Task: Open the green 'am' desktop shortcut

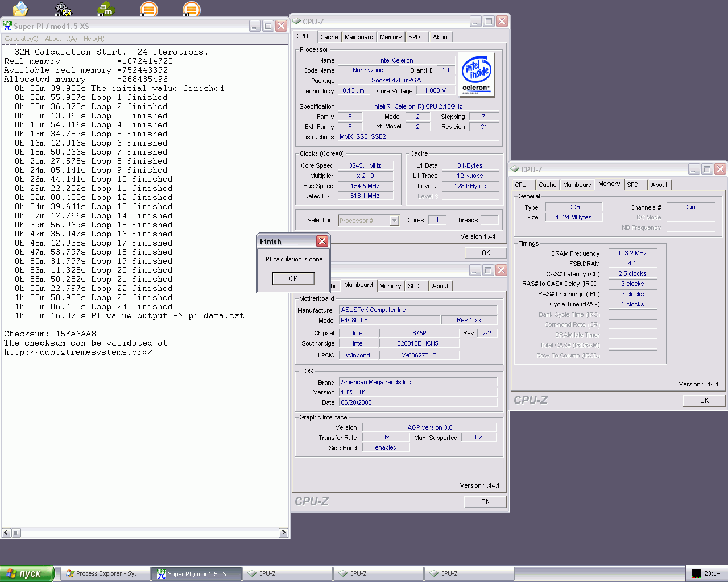Action: click(106, 9)
